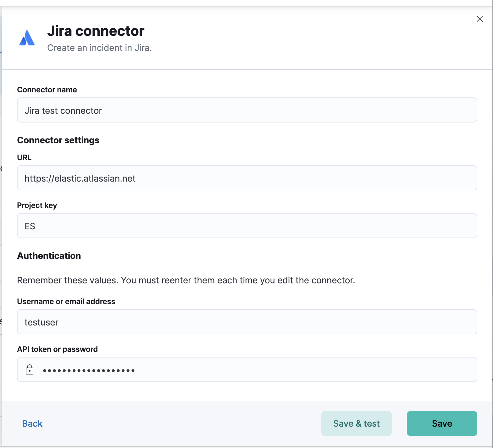The height and width of the screenshot is (448, 493).
Task: Click the 'Jira connector' title heading
Action: coord(96,31)
